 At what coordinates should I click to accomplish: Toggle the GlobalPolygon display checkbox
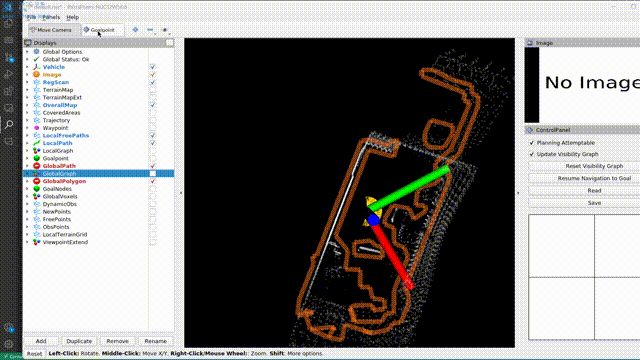(153, 181)
